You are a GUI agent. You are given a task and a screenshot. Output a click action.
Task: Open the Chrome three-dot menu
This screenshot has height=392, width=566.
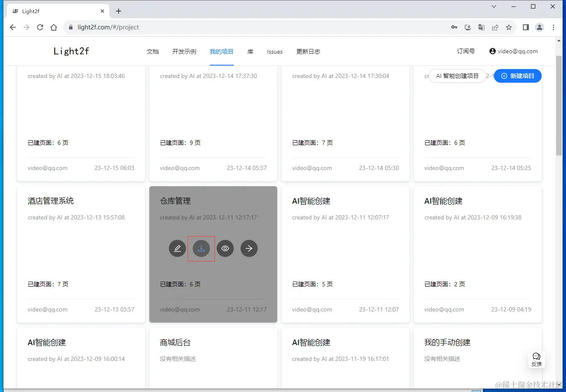pyautogui.click(x=554, y=27)
